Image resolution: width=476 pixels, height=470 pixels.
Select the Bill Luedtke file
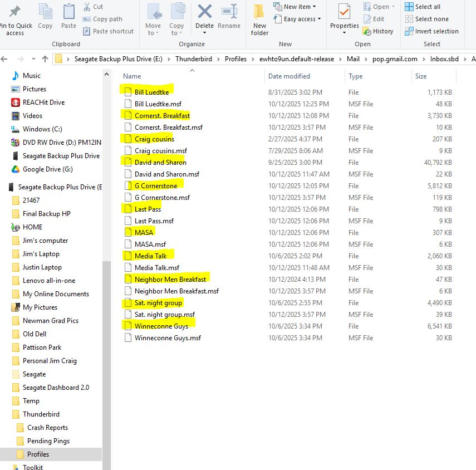[151, 92]
